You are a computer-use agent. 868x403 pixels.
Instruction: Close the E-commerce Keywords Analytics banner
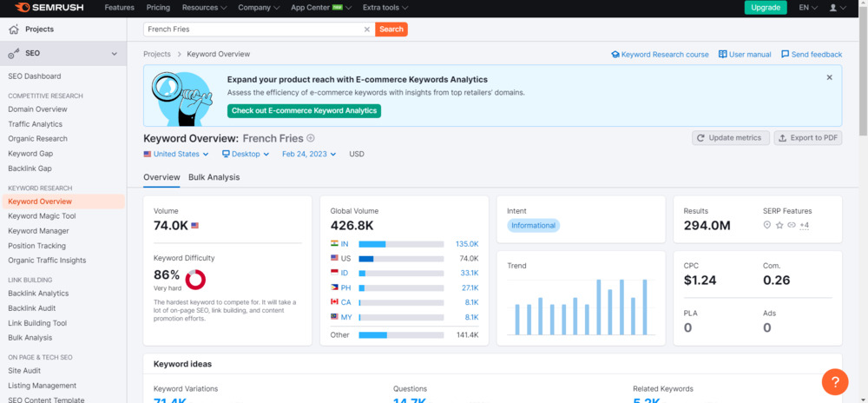(x=829, y=77)
